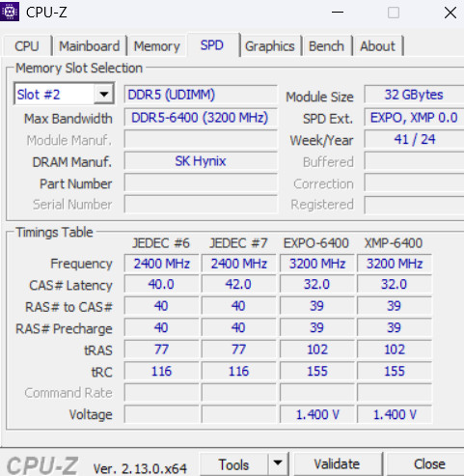The height and width of the screenshot is (476, 464).
Task: Go to the Bench tab
Action: pos(326,46)
